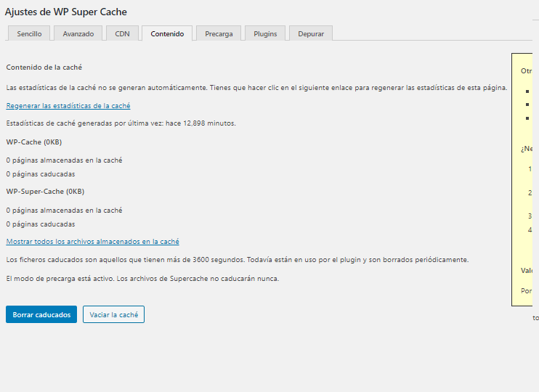Screen dimensions: 539x392
Task: Click Regenerar las estadísticas de la caché link
Action: coord(68,106)
